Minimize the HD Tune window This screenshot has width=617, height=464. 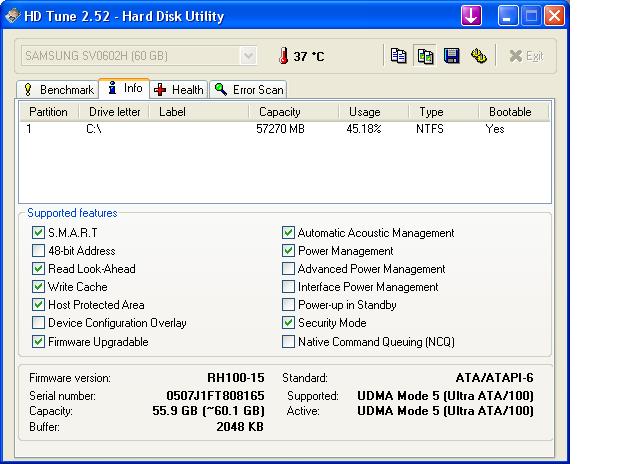pyautogui.click(x=508, y=16)
